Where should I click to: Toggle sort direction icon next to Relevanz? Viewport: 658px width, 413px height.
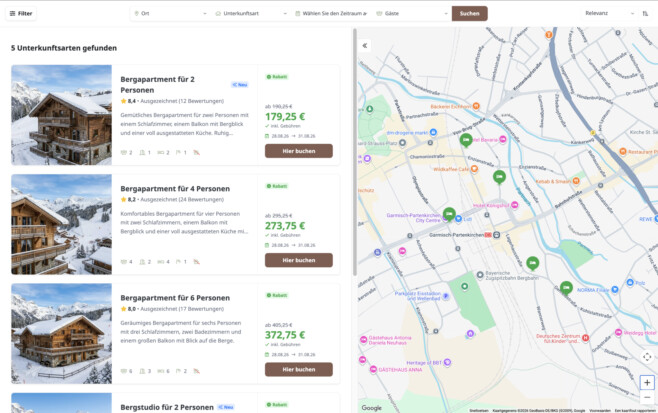[x=645, y=13]
